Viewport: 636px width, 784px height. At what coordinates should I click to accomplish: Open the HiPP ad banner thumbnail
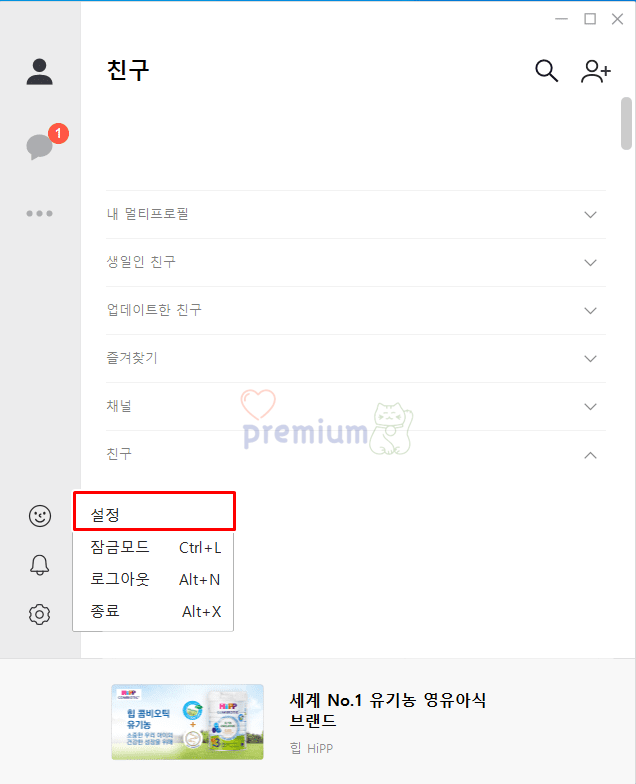click(188, 722)
